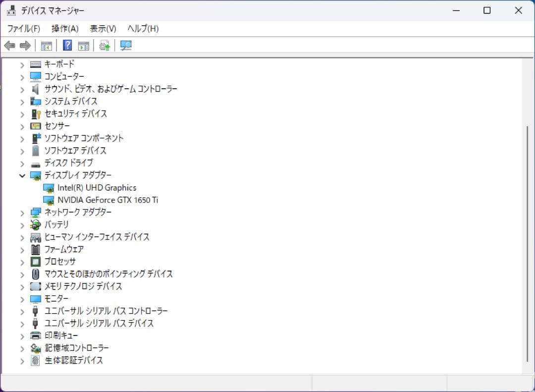
Task: Click the Back navigation arrow
Action: point(10,45)
